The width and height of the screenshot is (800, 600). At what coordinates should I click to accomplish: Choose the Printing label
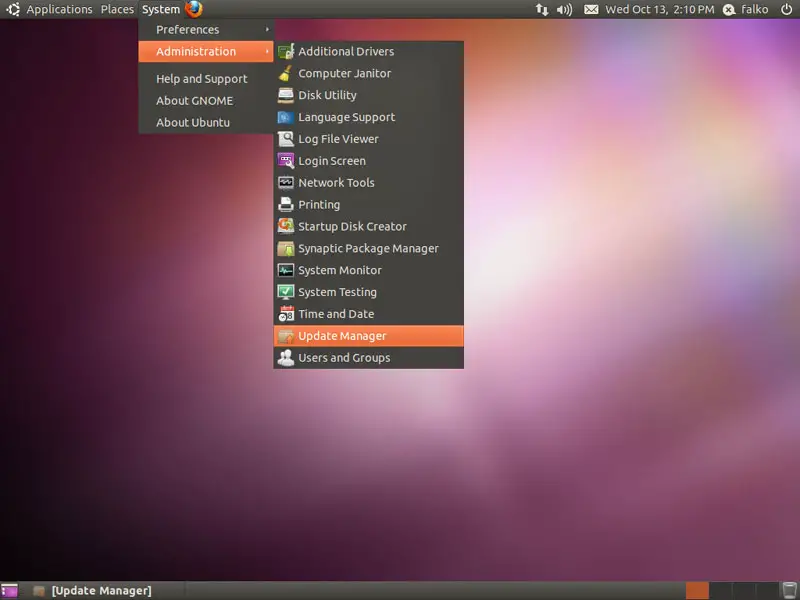click(x=319, y=205)
